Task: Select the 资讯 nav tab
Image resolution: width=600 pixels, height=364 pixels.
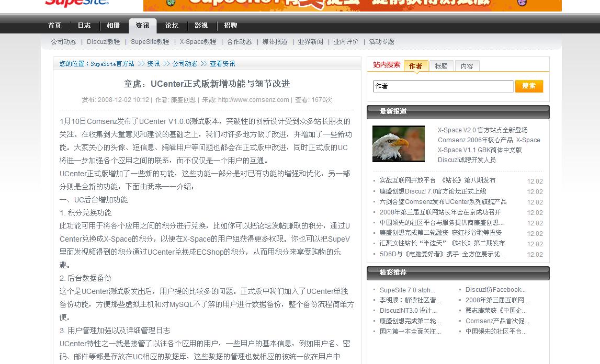Action: pos(142,26)
